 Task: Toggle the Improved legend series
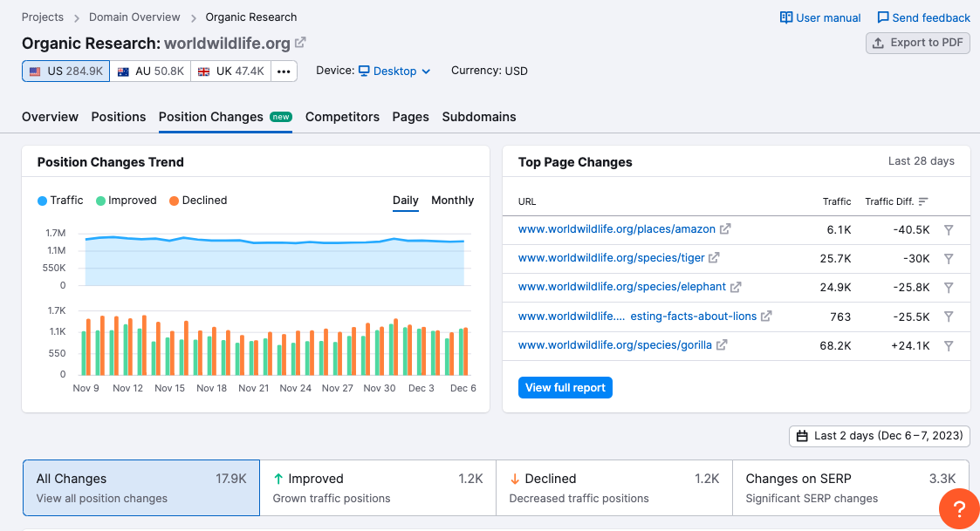127,201
